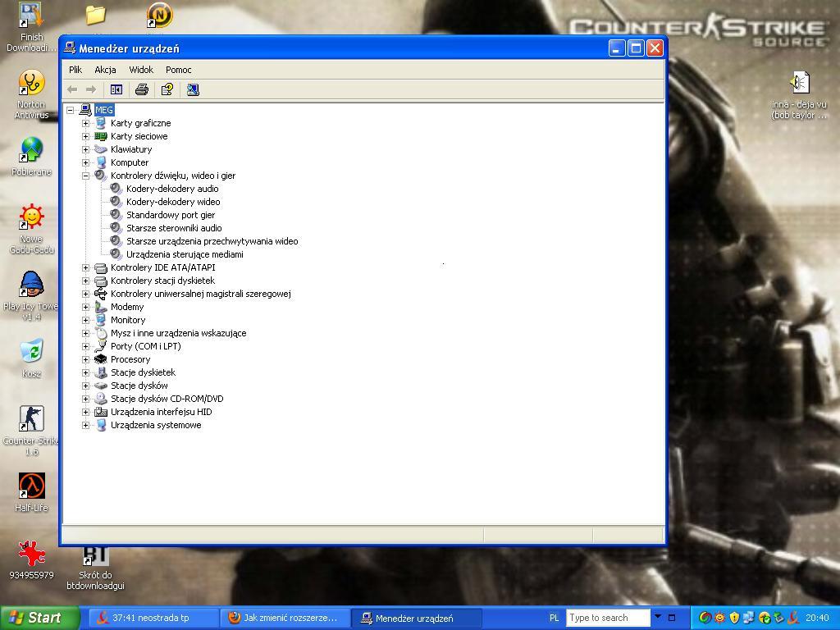Viewport: 840px width, 630px height.
Task: Click the Kodery-dekodery wideo speaker icon
Action: (116, 202)
